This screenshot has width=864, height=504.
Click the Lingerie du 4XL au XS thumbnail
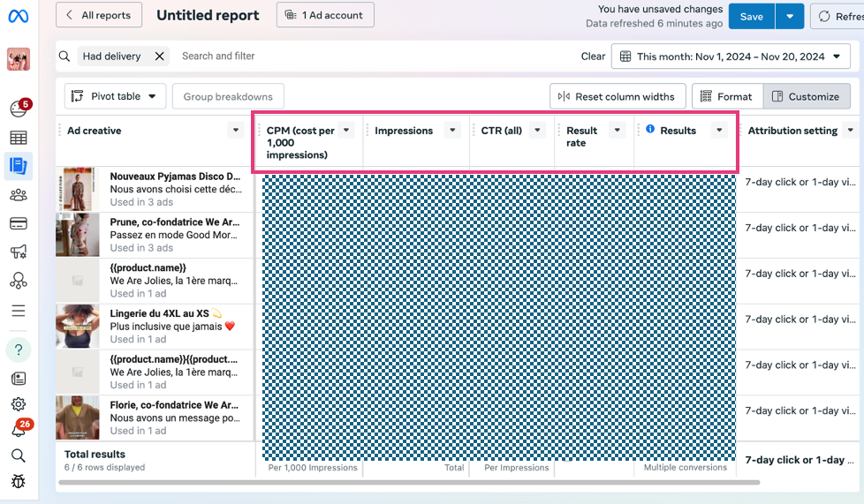pos(78,326)
